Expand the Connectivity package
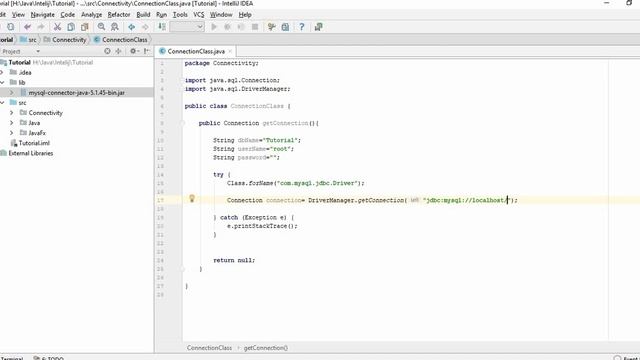The image size is (640, 360). tap(11, 113)
